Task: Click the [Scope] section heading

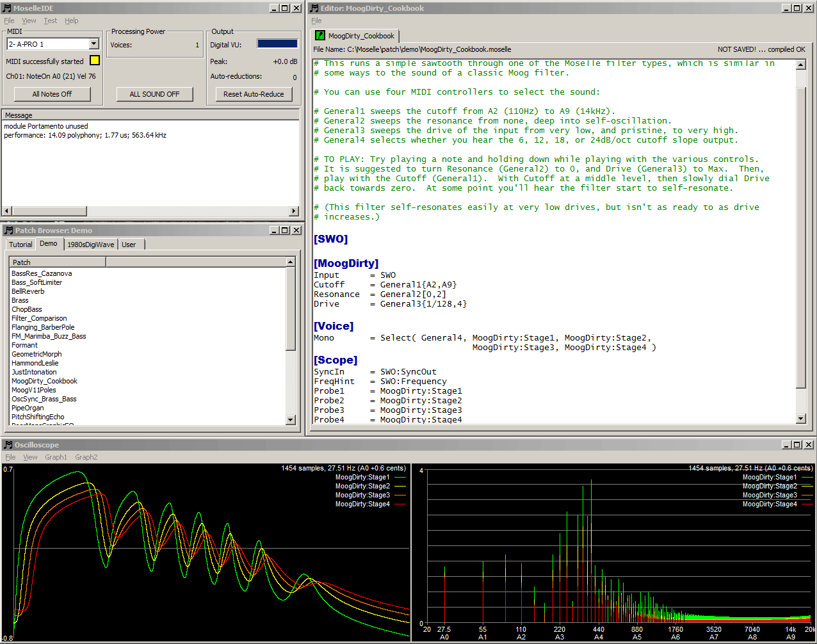Action: point(336,360)
